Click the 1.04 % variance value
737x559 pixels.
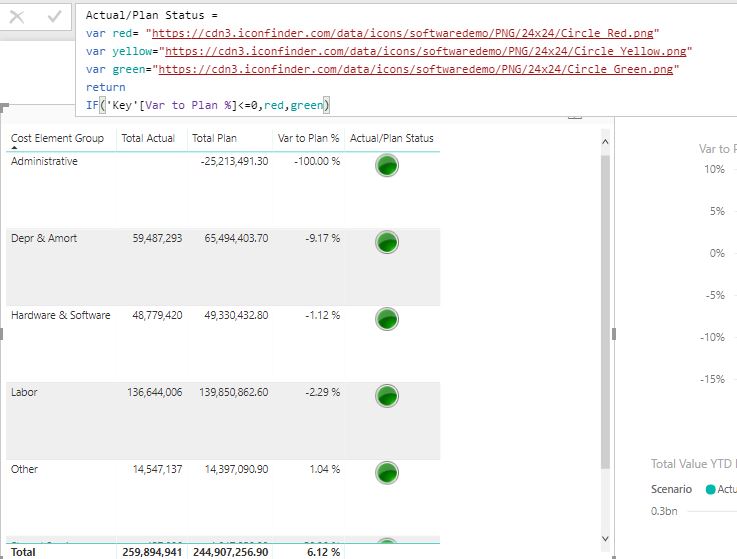[x=325, y=469]
